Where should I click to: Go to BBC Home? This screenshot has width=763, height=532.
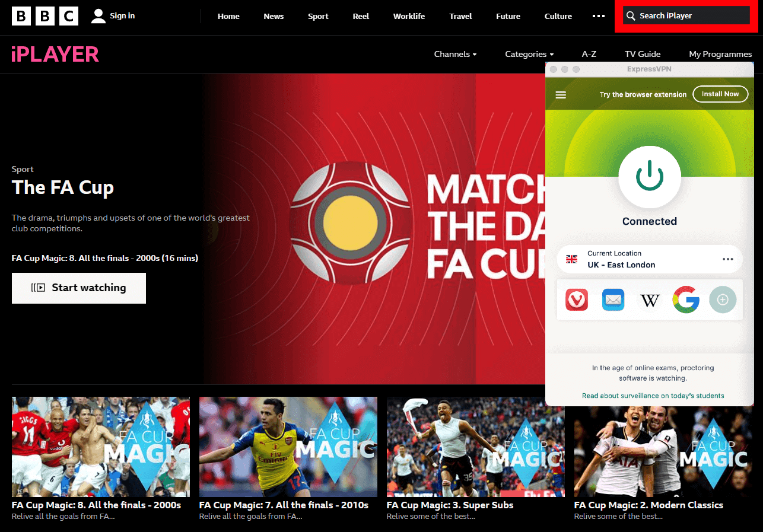pos(228,16)
